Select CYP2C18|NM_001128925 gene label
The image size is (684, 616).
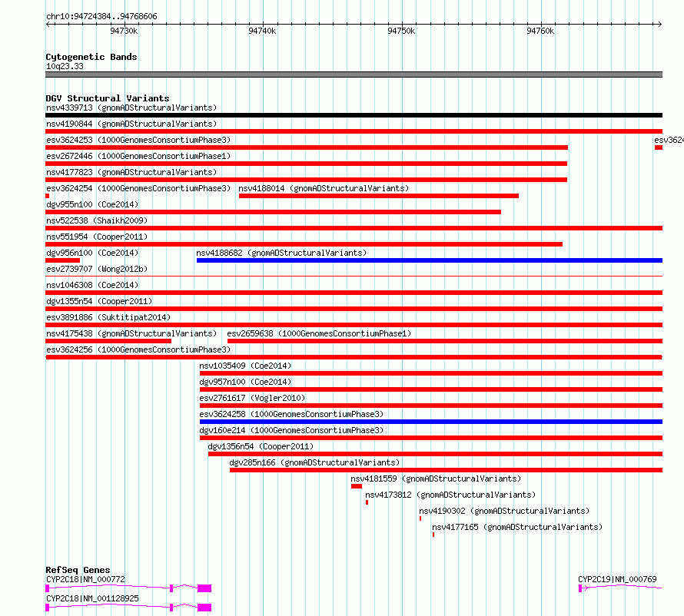pos(92,598)
